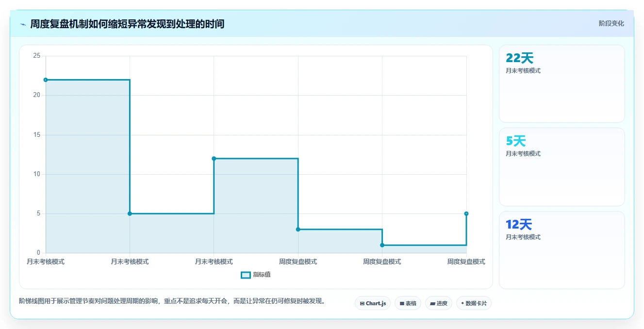Viewport: 644px width, 329px height.
Task: Click the y-axis label 0
Action: coord(38,253)
